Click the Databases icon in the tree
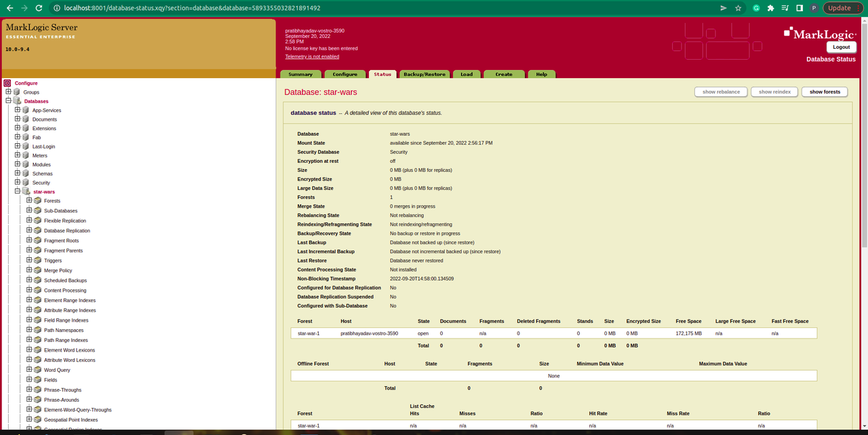 (x=17, y=100)
